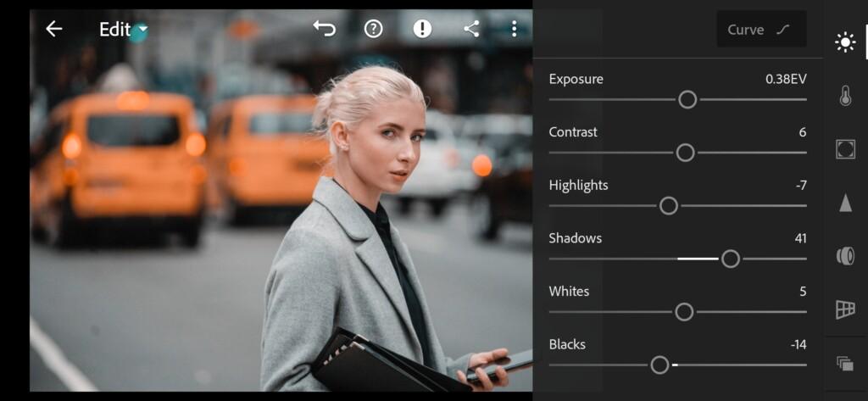Open the Effects vignette panel icon
The width and height of the screenshot is (868, 401).
click(845, 149)
